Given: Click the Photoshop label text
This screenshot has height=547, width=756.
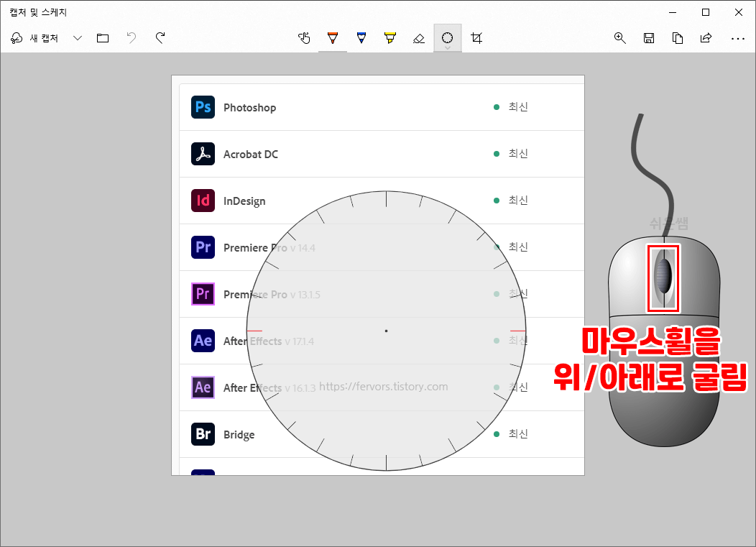Looking at the screenshot, I should (250, 108).
